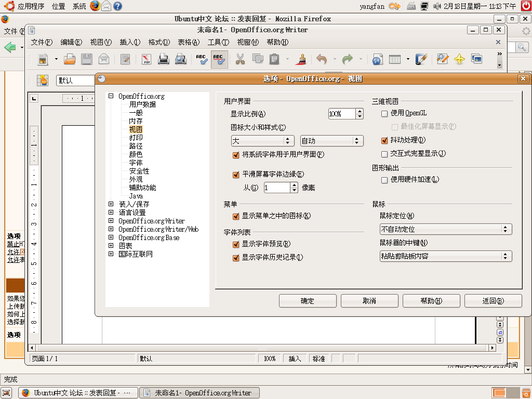The image size is (532, 399).
Task: Increase the 从 pixel value stepper
Action: click(294, 184)
